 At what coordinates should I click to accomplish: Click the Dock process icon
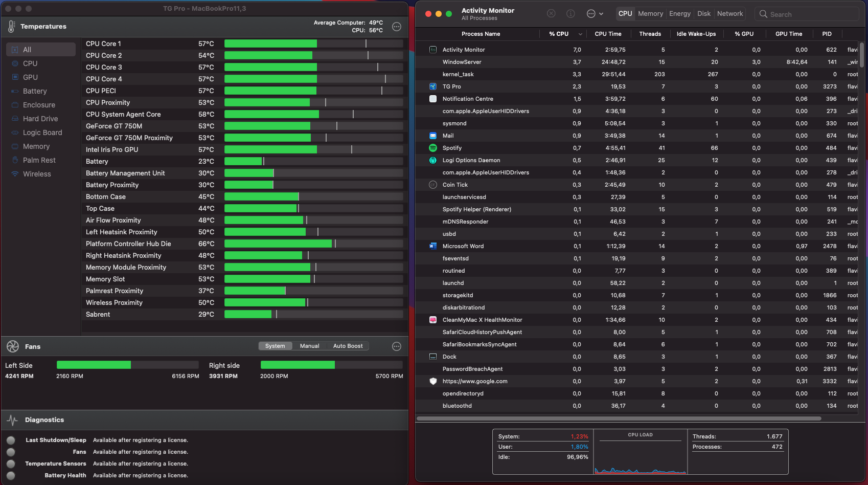click(x=433, y=357)
